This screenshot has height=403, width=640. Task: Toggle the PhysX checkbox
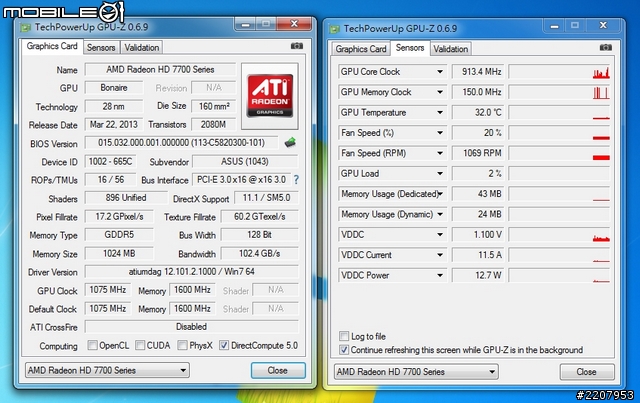click(182, 345)
